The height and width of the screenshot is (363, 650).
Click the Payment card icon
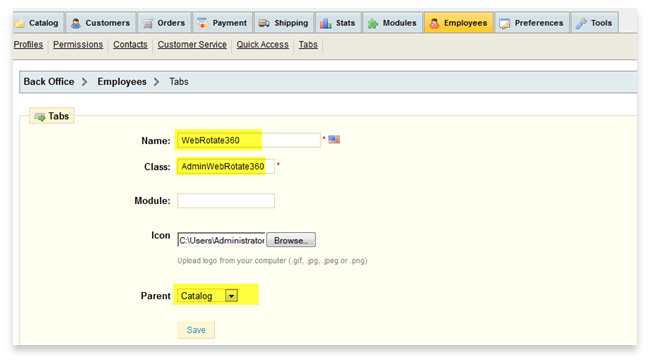tap(203, 23)
